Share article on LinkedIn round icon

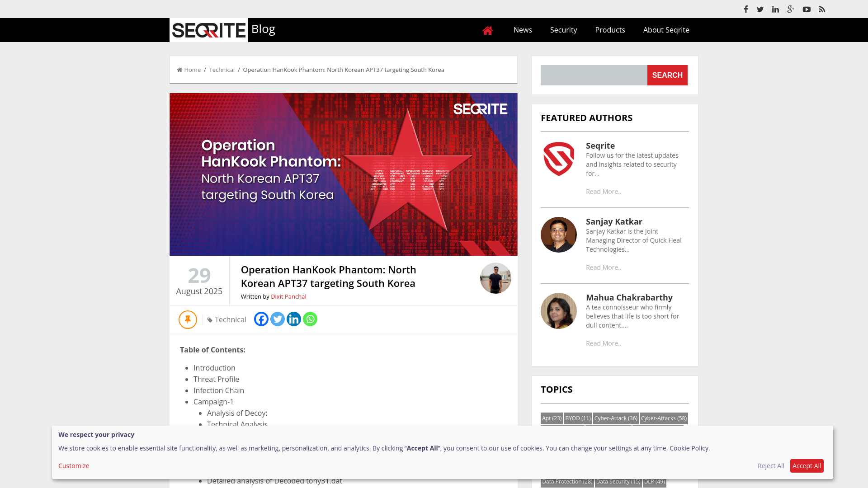point(294,319)
